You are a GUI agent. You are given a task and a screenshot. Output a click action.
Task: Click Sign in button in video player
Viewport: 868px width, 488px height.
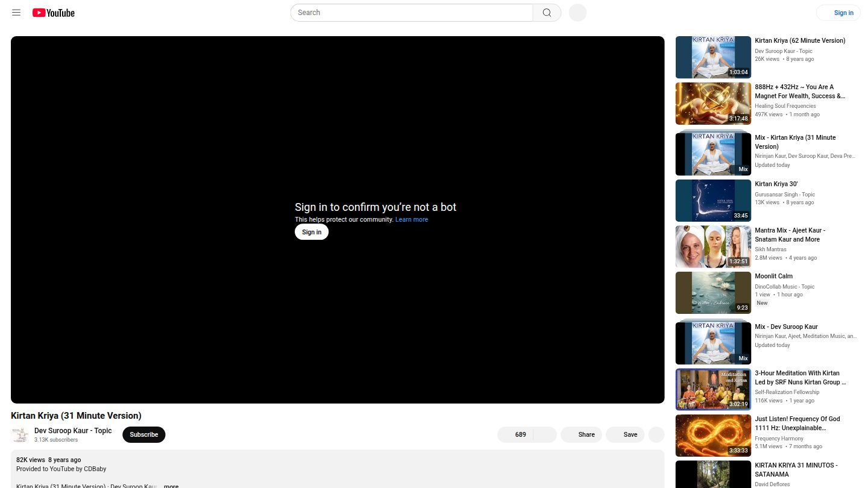[312, 232]
